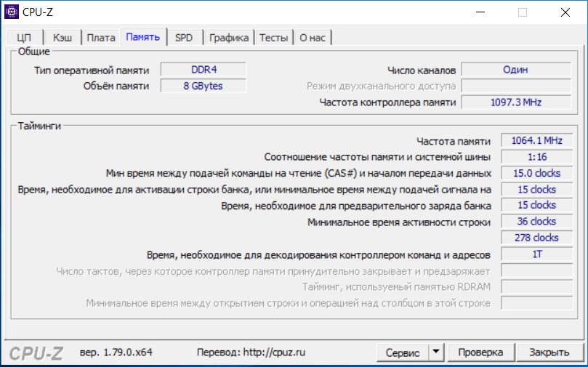Click the Число каналов label
The height and width of the screenshot is (367, 588).
coord(422,70)
